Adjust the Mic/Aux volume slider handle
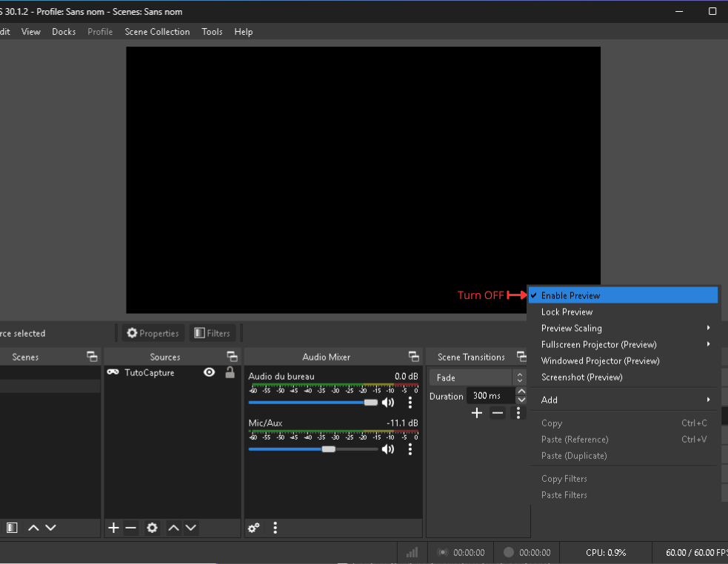 (329, 449)
